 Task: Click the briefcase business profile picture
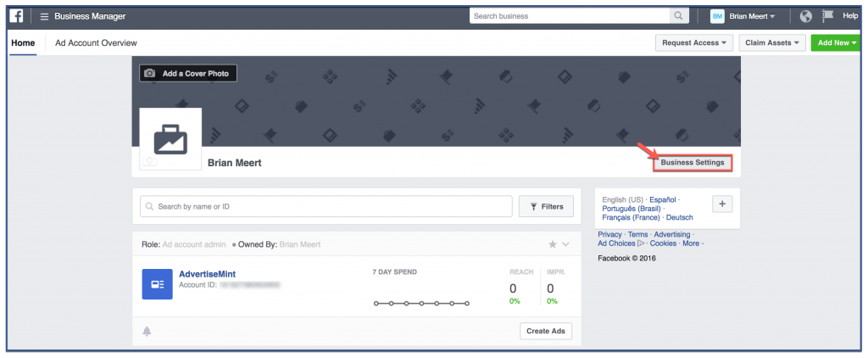coord(170,138)
